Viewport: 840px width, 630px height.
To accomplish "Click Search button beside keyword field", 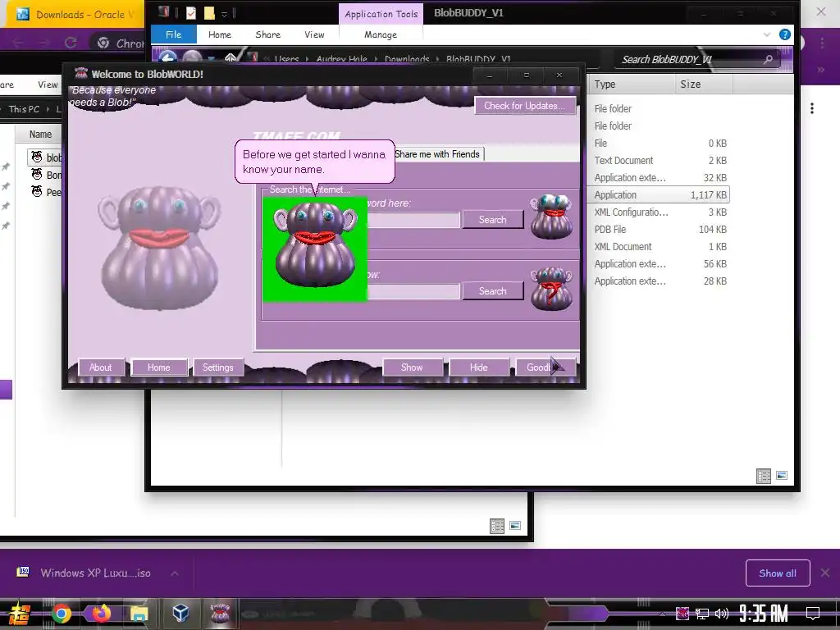I will pos(493,220).
